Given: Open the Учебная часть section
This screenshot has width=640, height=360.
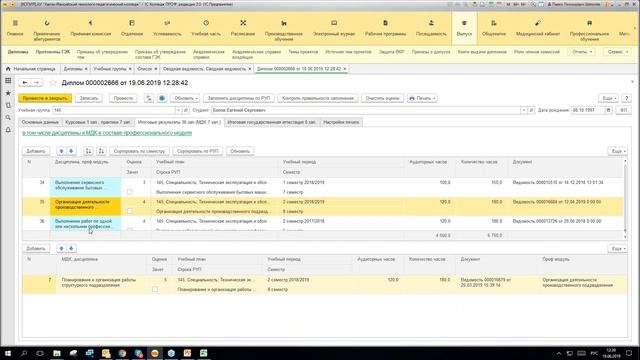Looking at the screenshot, I should tap(206, 28).
